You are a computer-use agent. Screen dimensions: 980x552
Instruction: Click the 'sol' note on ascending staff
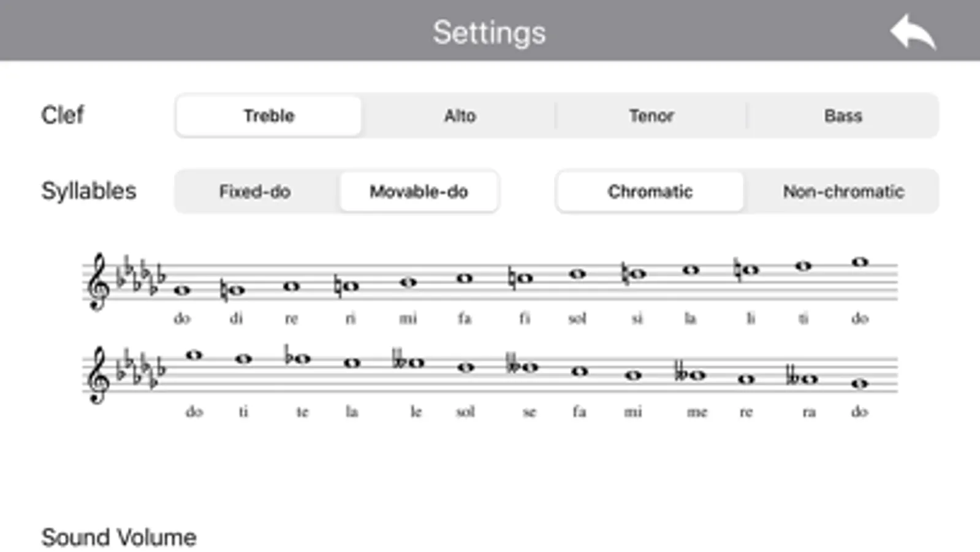click(577, 274)
